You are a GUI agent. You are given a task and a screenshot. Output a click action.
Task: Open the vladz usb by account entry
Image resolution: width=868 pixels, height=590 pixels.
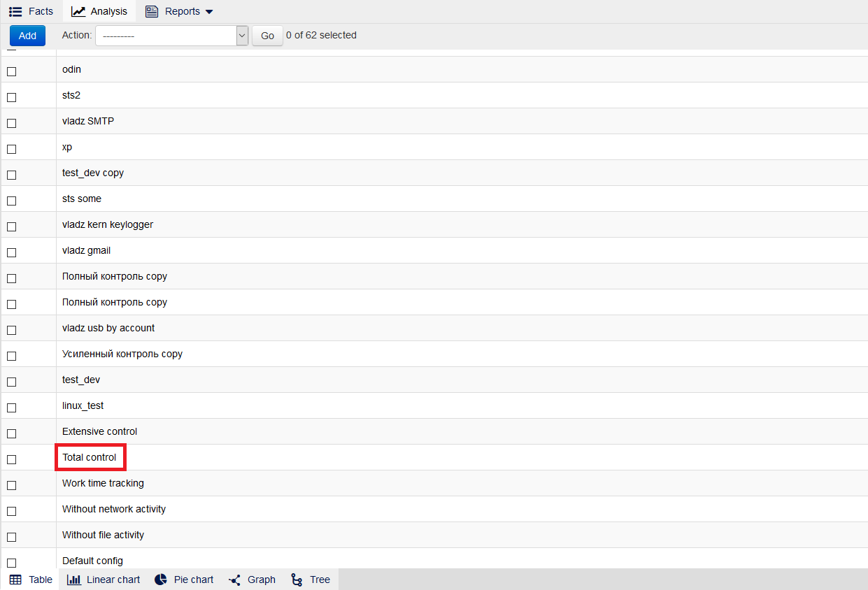coord(108,328)
